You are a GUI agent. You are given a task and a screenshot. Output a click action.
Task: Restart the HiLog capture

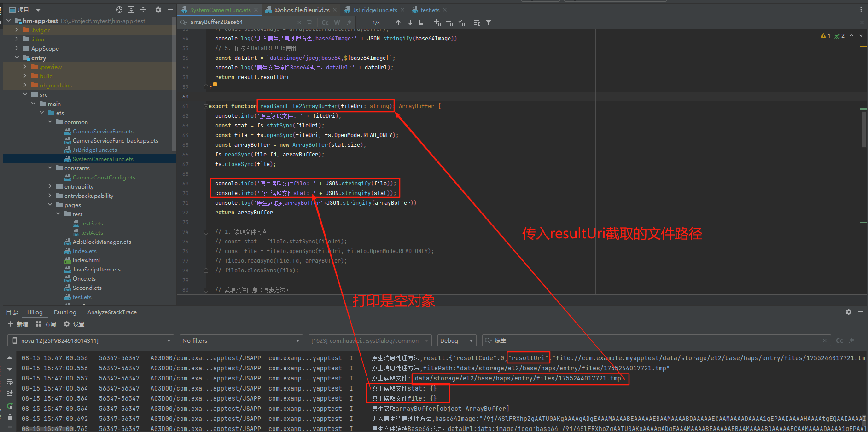click(10, 406)
